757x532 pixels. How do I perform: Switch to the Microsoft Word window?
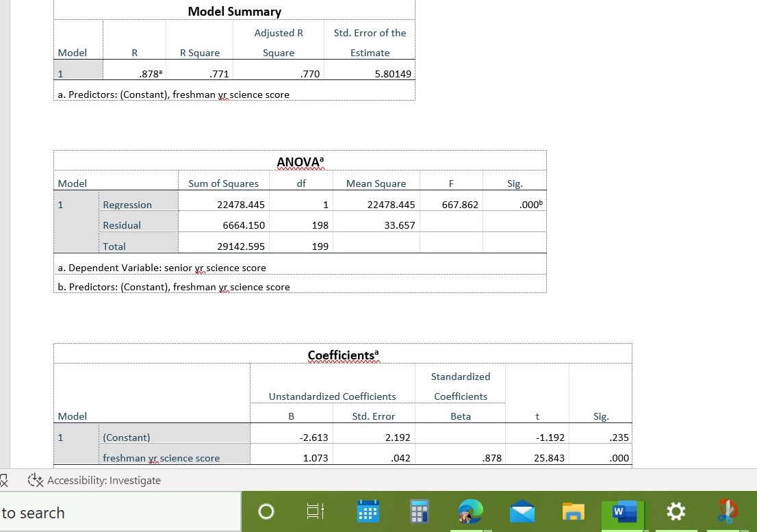(621, 511)
